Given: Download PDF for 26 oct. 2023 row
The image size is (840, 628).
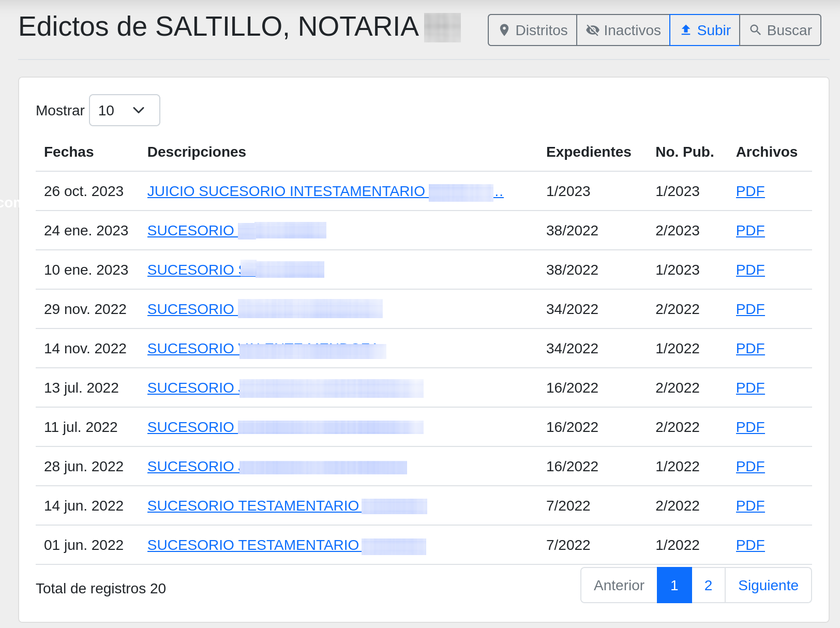Looking at the screenshot, I should pyautogui.click(x=750, y=191).
